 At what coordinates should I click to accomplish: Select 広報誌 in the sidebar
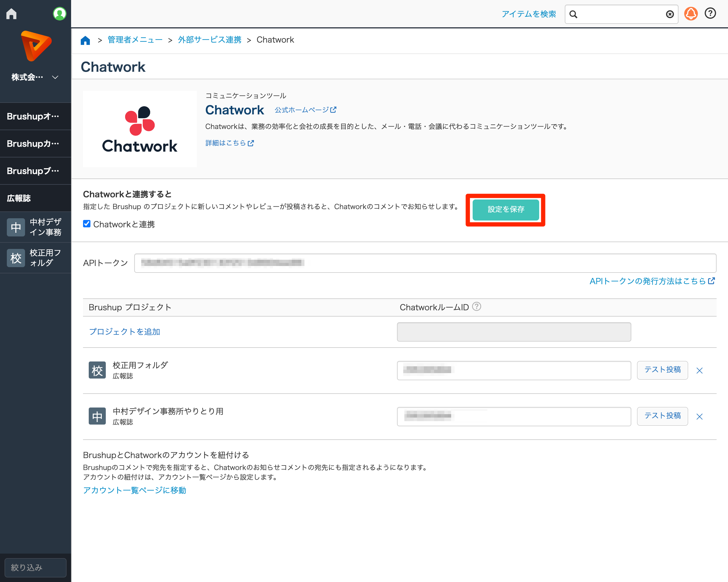36,198
